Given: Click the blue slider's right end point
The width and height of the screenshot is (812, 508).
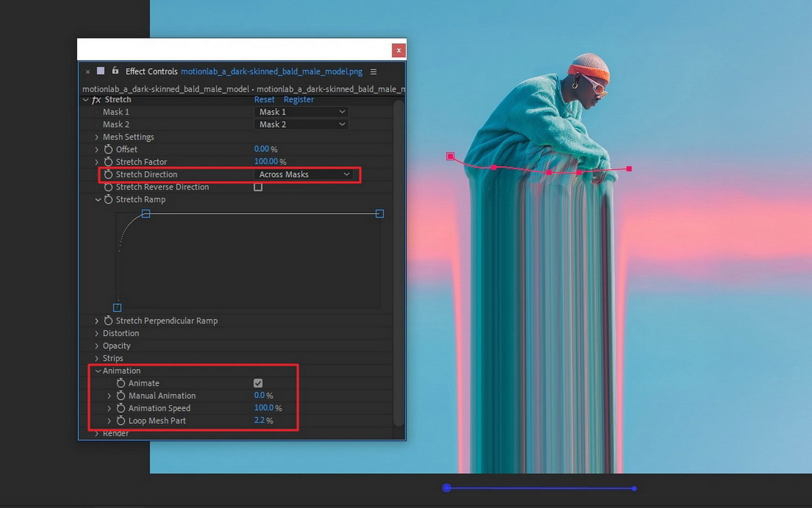Looking at the screenshot, I should (x=634, y=489).
